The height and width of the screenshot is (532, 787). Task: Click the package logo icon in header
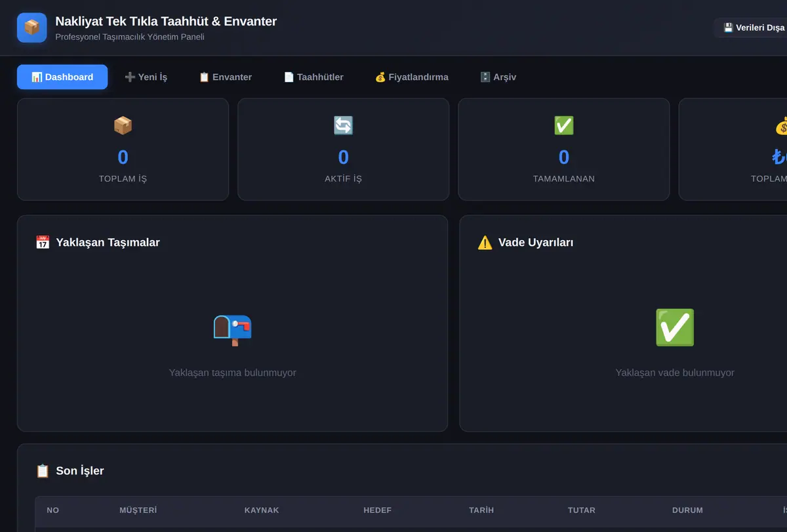coord(31,28)
